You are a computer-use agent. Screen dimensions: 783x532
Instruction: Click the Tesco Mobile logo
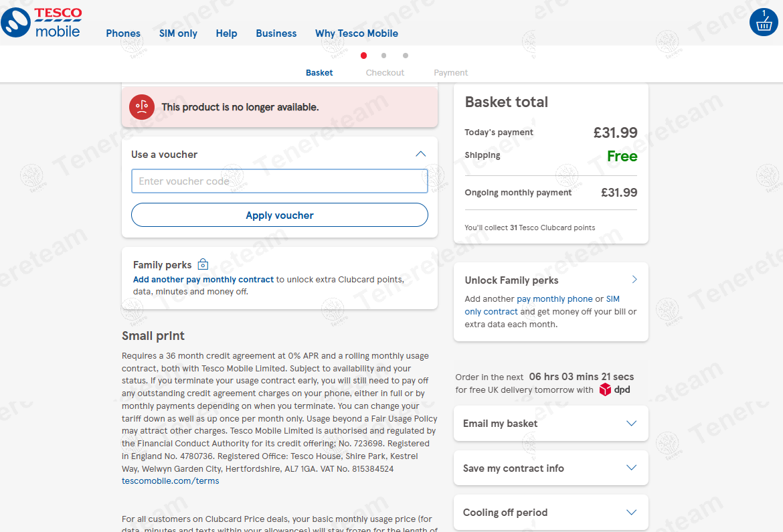click(41, 23)
